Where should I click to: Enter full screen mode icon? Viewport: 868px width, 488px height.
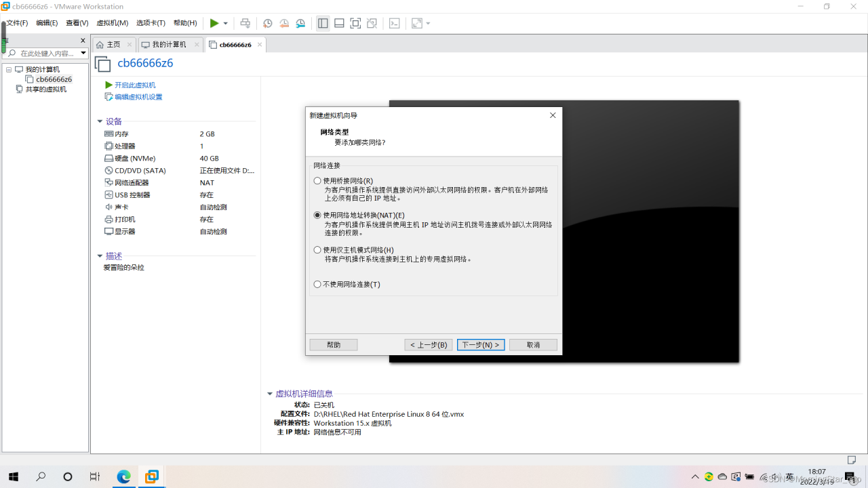point(355,23)
